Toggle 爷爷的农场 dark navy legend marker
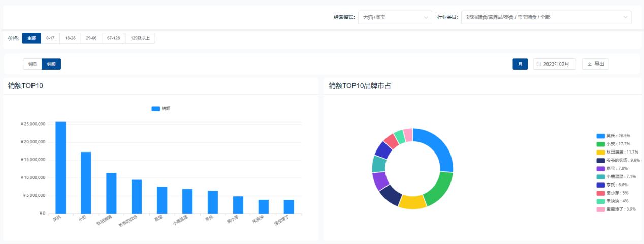 coord(600,160)
